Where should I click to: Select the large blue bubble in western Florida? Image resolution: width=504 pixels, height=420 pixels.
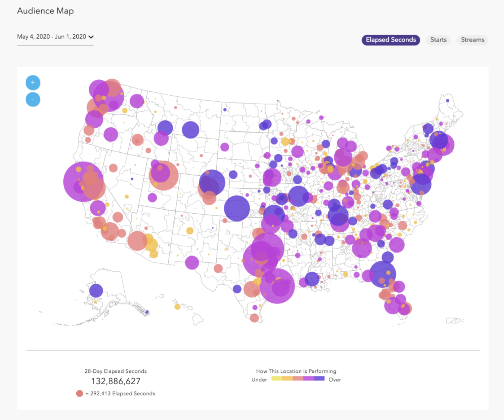click(382, 274)
